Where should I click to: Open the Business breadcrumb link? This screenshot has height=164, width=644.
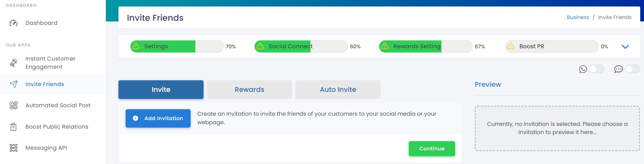click(x=578, y=17)
